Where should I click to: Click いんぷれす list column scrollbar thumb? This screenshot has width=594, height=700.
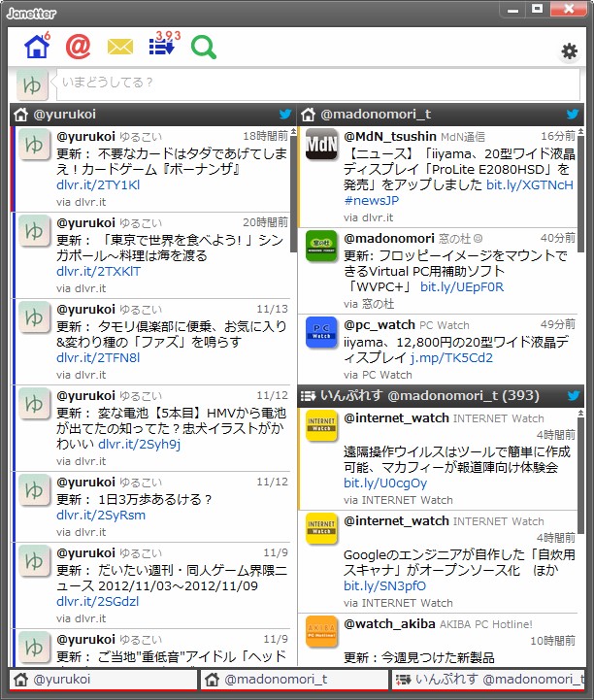(x=580, y=475)
